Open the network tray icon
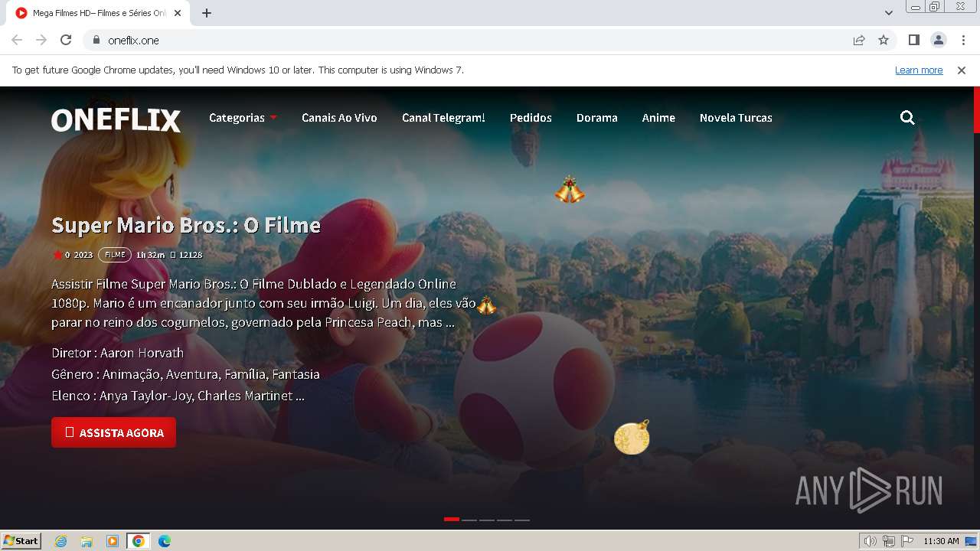This screenshot has height=551, width=980. tap(889, 541)
